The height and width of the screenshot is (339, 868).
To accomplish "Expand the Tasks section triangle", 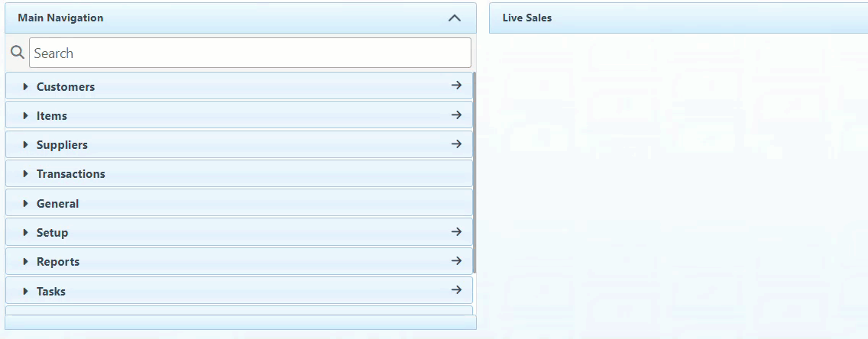I will pyautogui.click(x=25, y=292).
